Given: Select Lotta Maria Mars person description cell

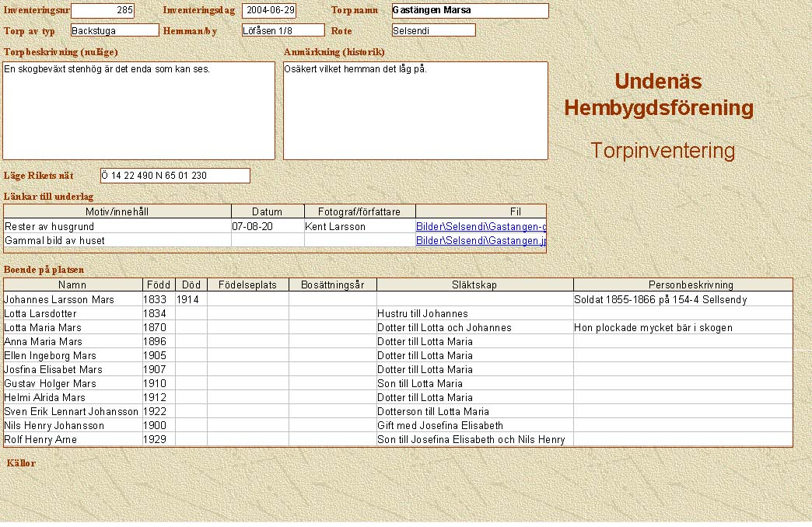Looking at the screenshot, I should coord(683,327).
